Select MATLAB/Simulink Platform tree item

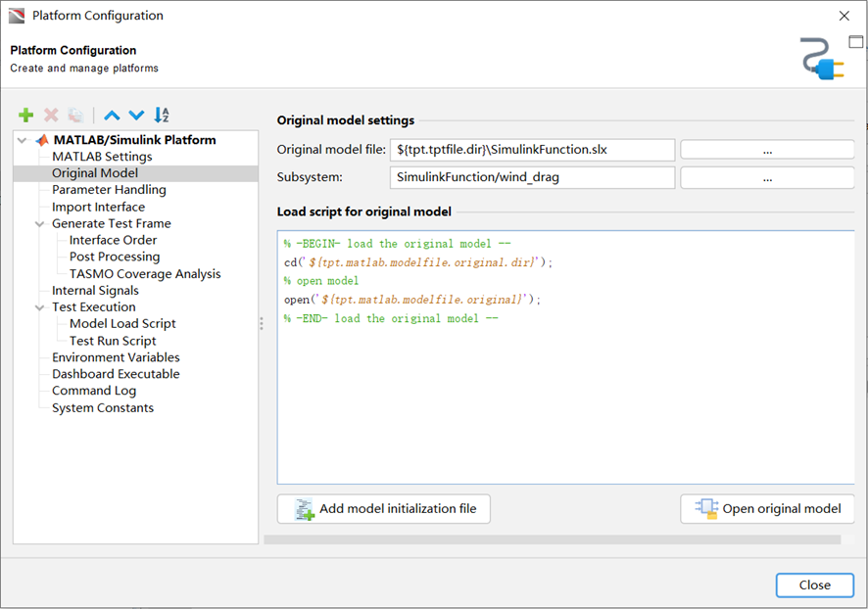point(134,140)
